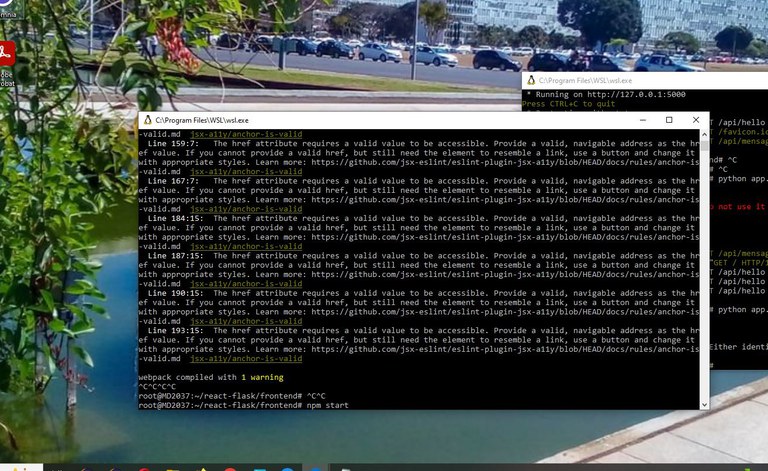
Task: Minimize the front WSL terminal window
Action: 642,120
